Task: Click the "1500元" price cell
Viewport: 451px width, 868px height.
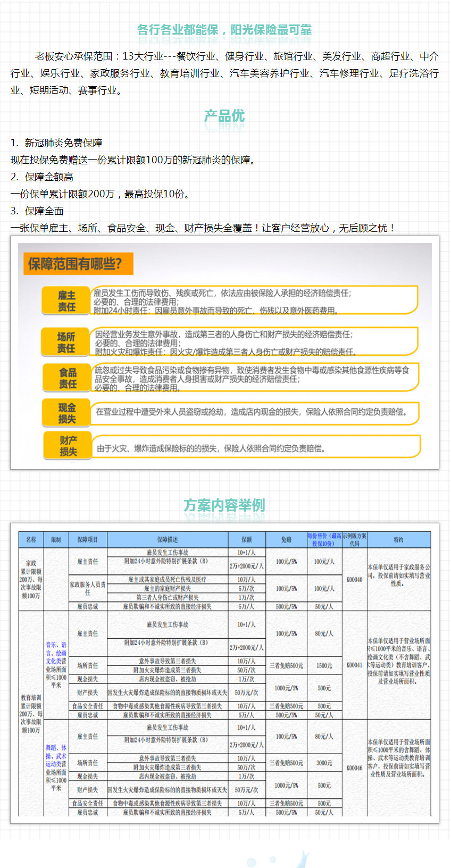Action: [324, 665]
